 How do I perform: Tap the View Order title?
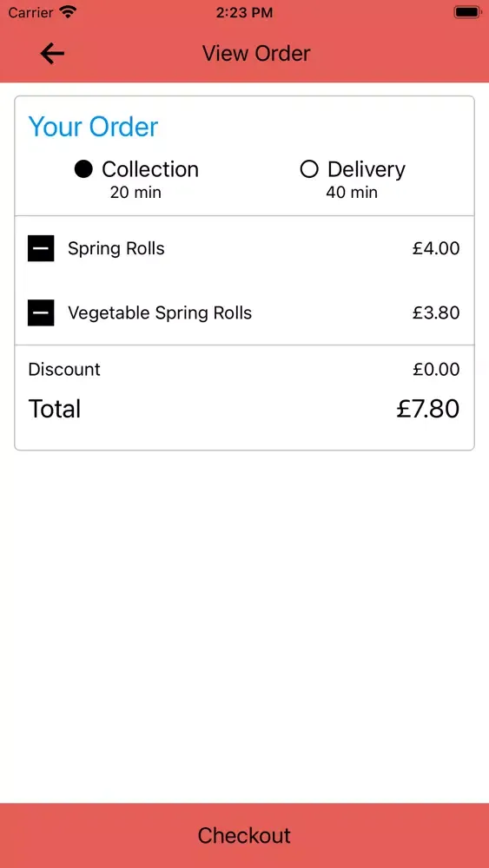[256, 54]
